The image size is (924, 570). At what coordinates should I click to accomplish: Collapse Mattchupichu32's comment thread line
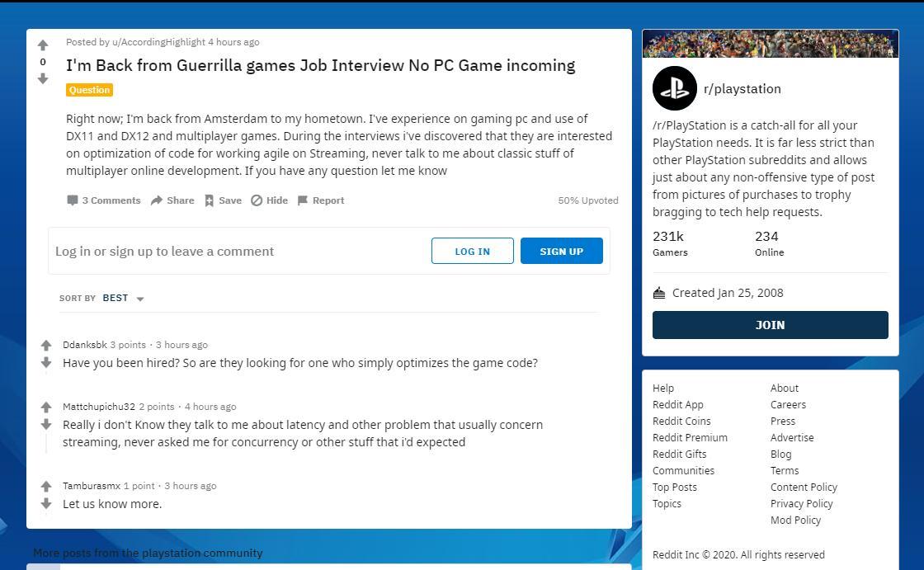click(46, 443)
